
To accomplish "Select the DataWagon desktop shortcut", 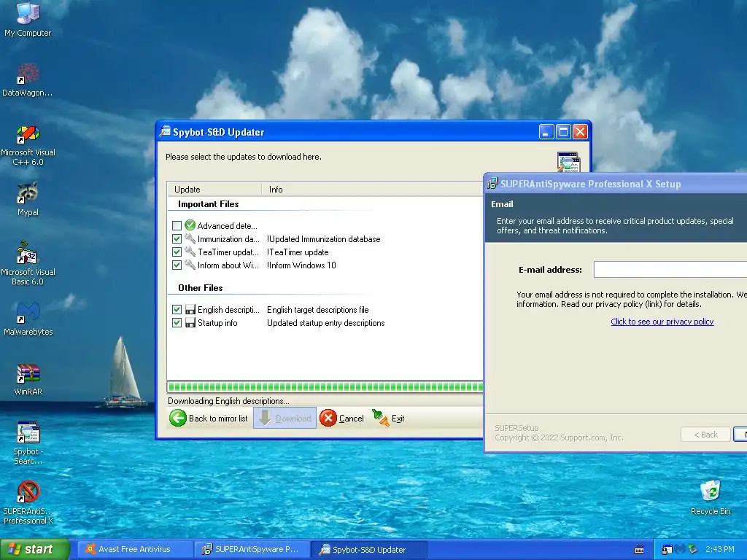I will (28, 79).
